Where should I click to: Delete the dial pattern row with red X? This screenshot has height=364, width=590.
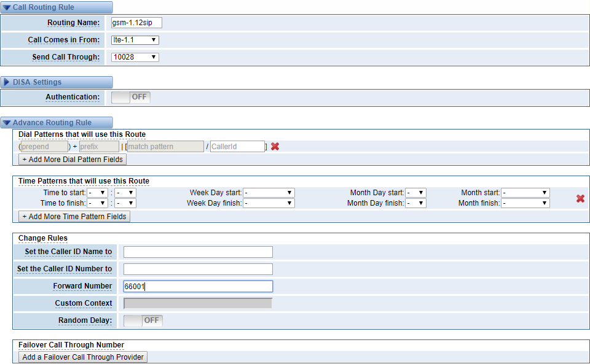275,147
